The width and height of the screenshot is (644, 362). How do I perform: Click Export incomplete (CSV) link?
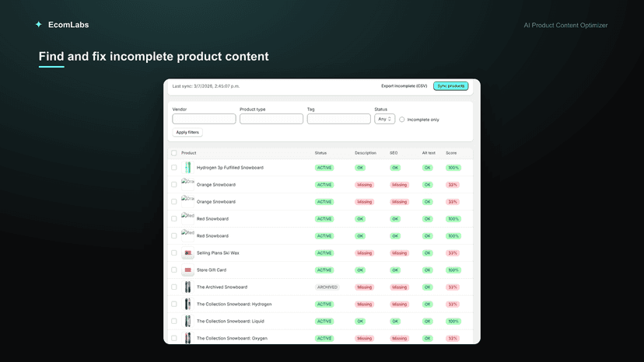[x=404, y=85]
